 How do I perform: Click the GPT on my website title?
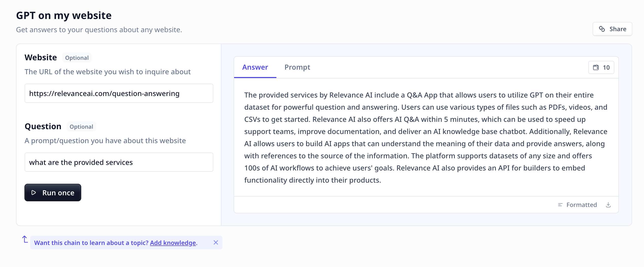point(64,15)
